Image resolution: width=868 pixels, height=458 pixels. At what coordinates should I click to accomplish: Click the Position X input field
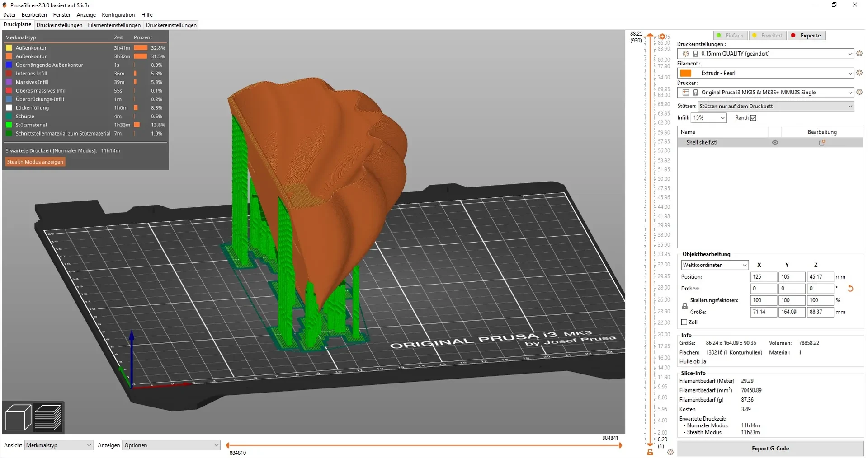[764, 277]
